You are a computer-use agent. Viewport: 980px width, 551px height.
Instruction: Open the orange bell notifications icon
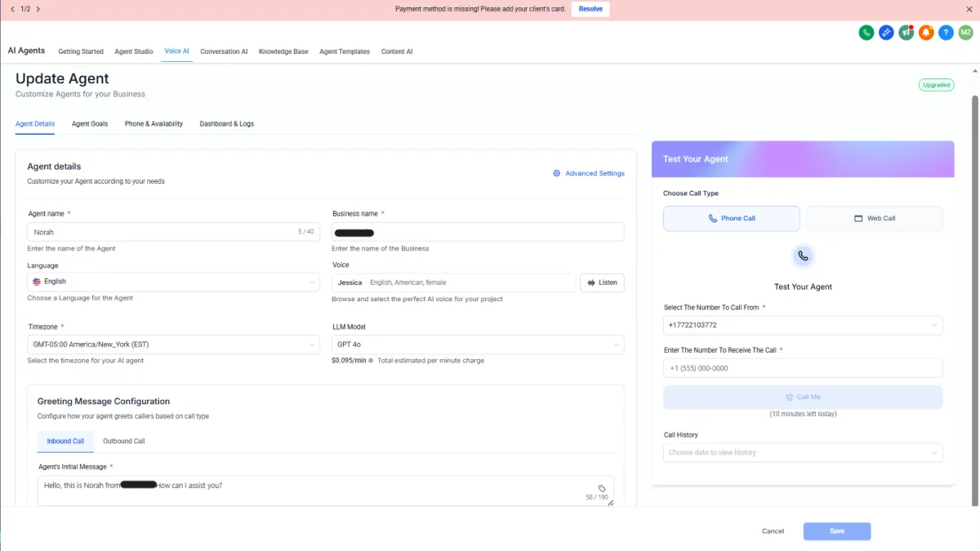[x=926, y=33]
